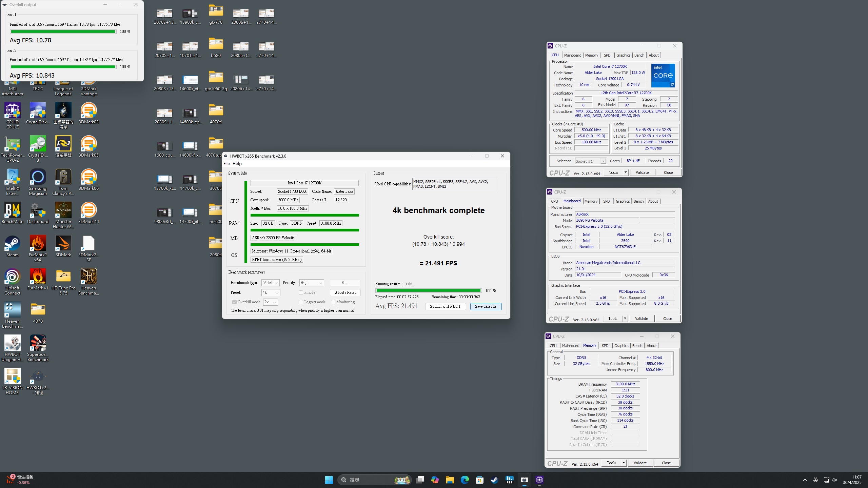
Task: Click the overkill run progress bar
Action: [429, 290]
